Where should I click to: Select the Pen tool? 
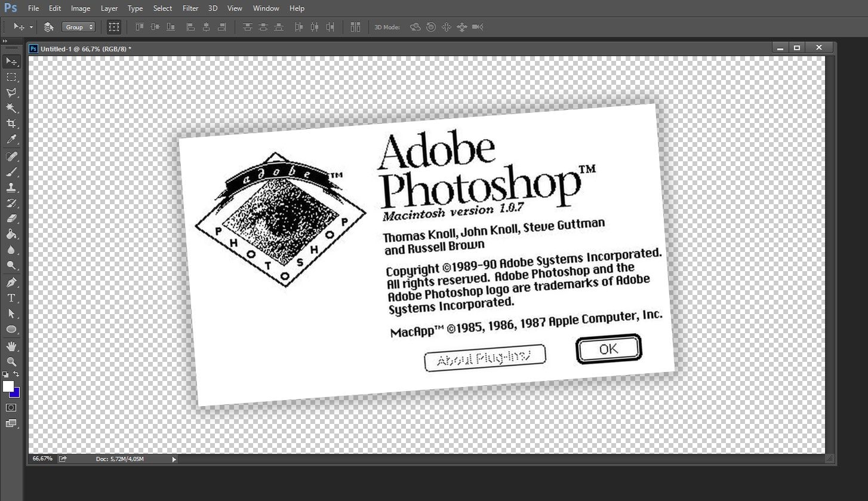coord(11,282)
